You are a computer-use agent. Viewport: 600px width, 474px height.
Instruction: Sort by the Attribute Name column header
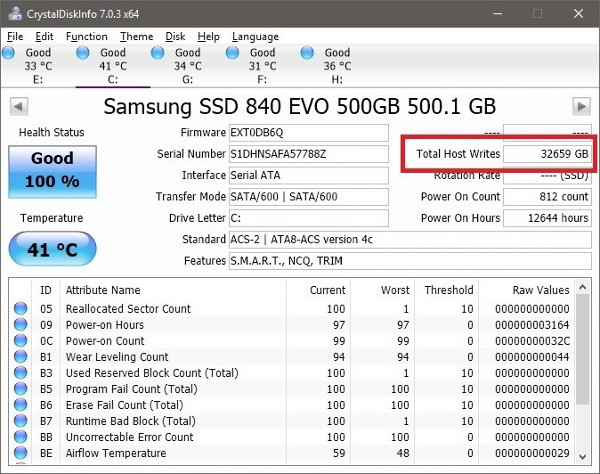[x=103, y=290]
